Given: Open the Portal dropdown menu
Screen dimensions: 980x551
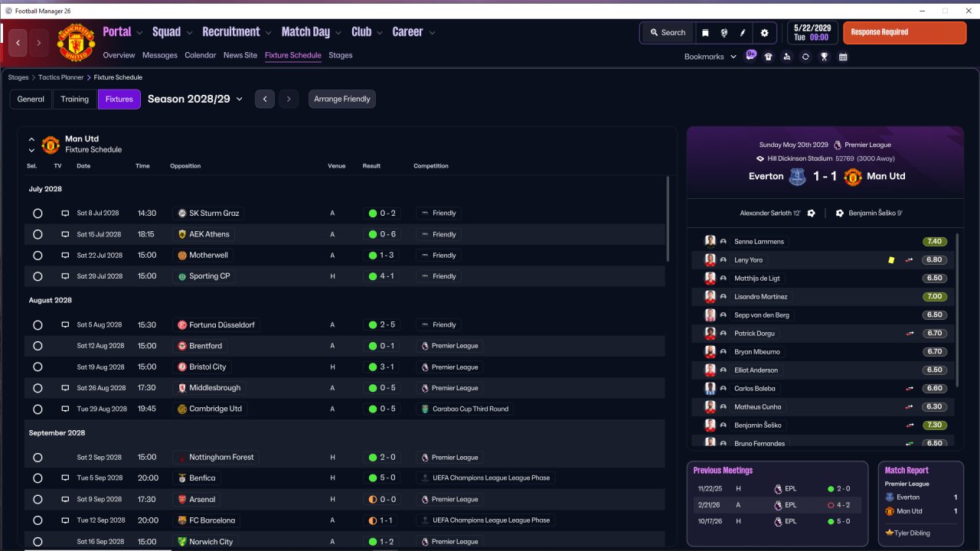Looking at the screenshot, I should pyautogui.click(x=122, y=32).
